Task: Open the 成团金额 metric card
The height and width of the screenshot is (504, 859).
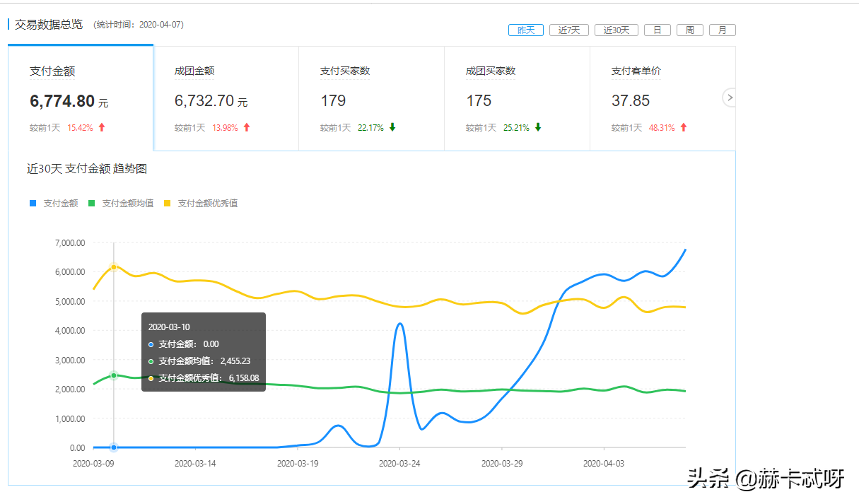Action: click(x=226, y=98)
